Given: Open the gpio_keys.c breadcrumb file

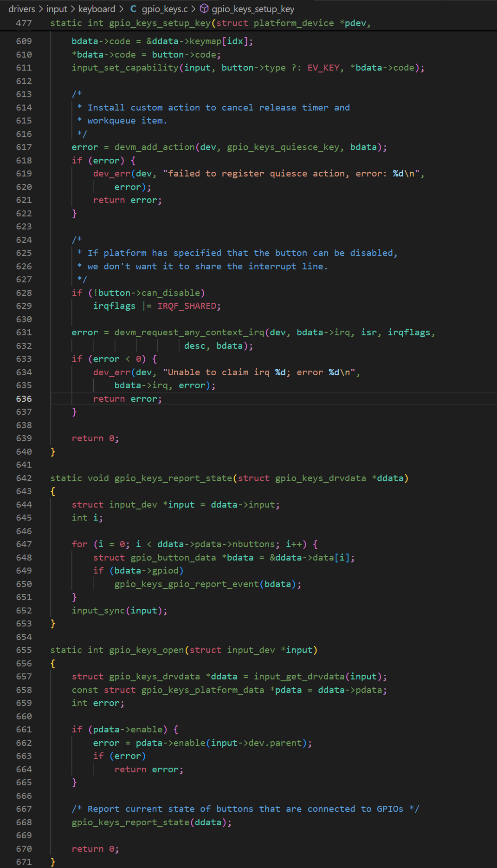Looking at the screenshot, I should pos(165,9).
